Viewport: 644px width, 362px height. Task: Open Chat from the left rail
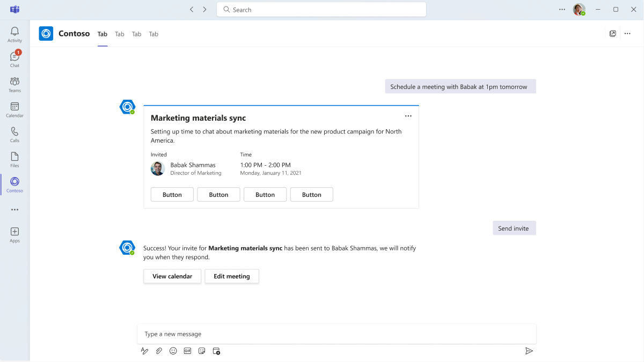pos(14,59)
